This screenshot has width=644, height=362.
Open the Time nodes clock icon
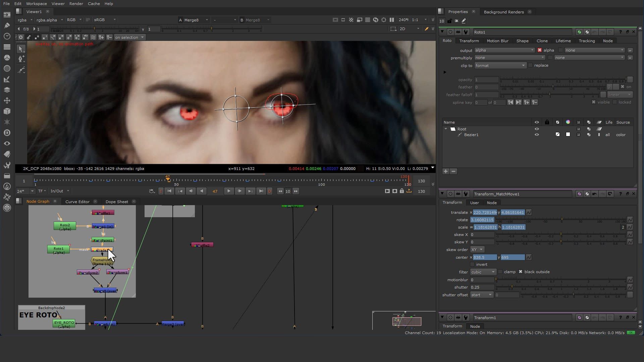point(7,36)
